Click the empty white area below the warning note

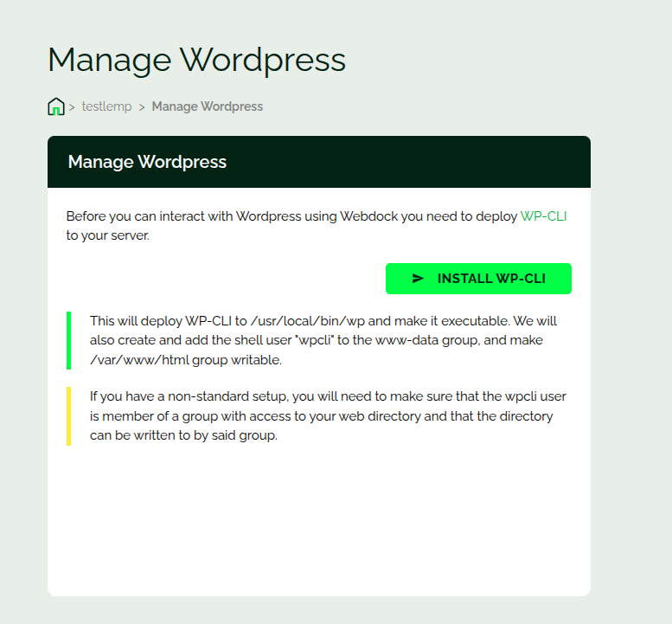(x=318, y=519)
